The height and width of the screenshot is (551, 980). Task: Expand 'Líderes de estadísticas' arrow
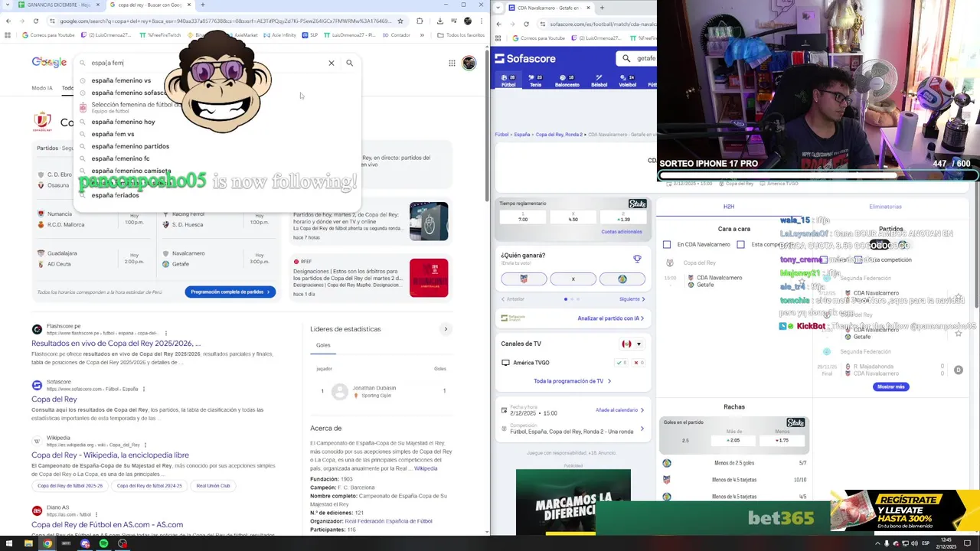[446, 329]
